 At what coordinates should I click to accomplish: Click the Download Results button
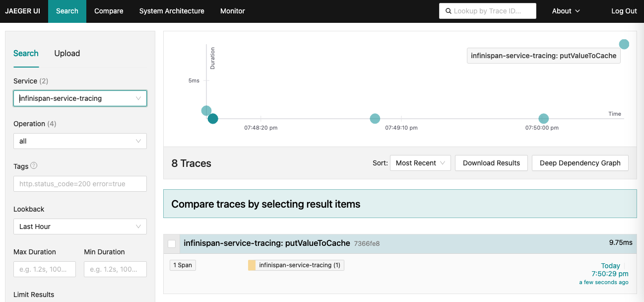(x=491, y=162)
